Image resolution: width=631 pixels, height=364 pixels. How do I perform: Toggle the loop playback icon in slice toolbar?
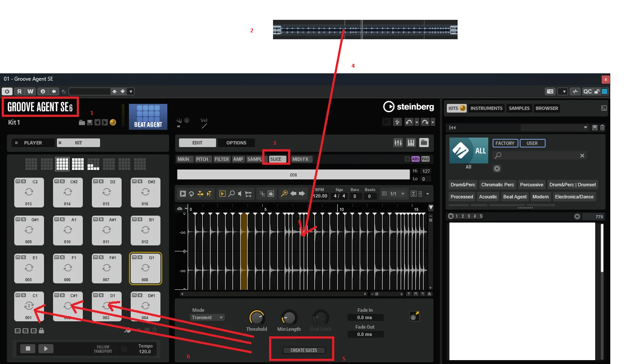pyautogui.click(x=191, y=194)
